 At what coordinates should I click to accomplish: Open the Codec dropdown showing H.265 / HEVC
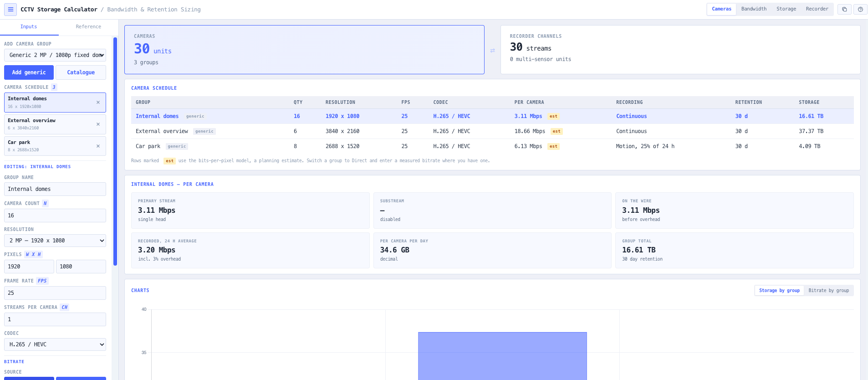pos(55,344)
